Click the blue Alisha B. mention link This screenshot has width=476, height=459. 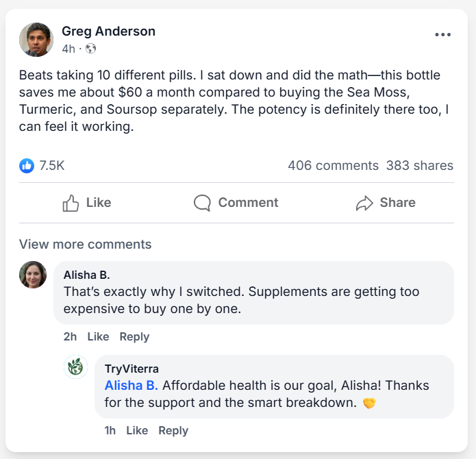click(131, 385)
